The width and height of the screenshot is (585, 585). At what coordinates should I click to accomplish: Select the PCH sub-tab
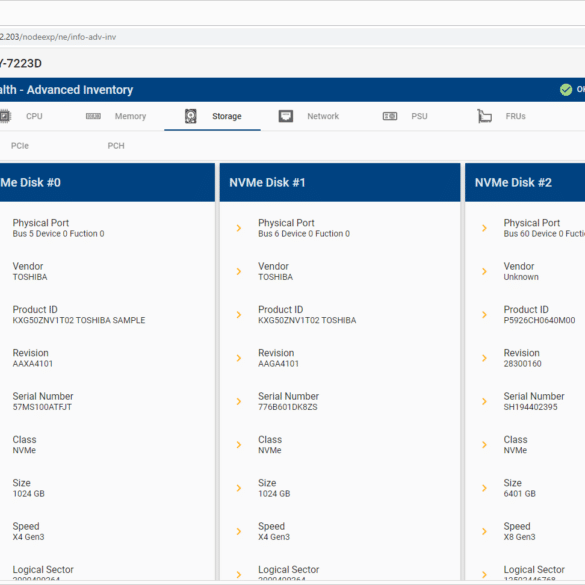[116, 146]
